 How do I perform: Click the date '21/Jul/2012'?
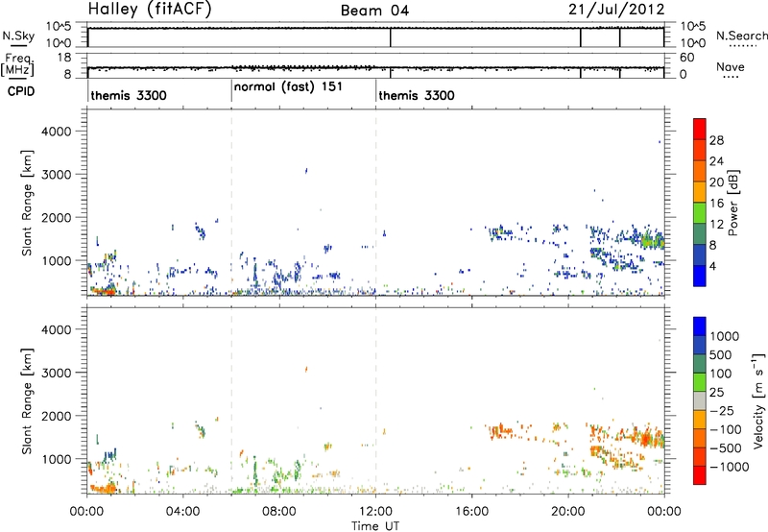click(x=616, y=10)
